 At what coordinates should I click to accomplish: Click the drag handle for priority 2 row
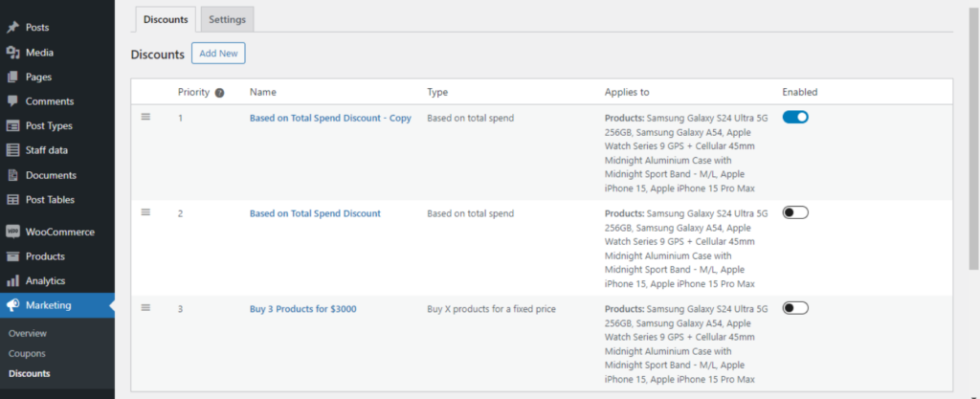[145, 212]
